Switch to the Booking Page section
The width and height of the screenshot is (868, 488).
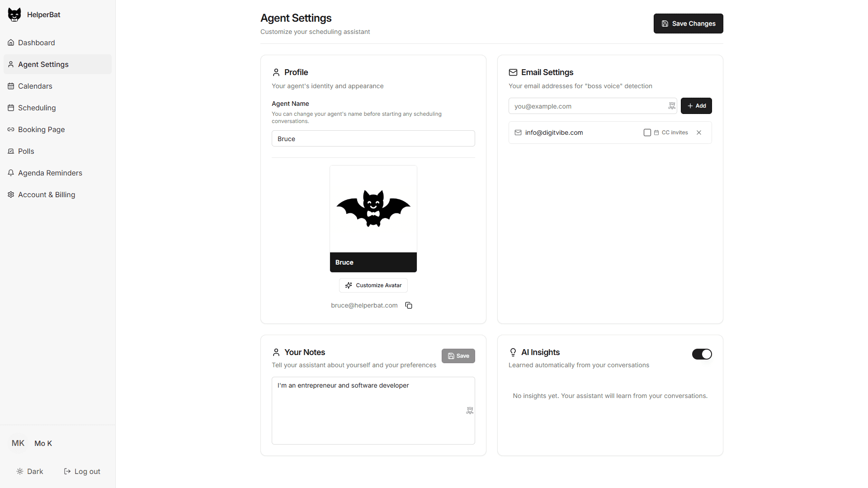click(x=41, y=129)
